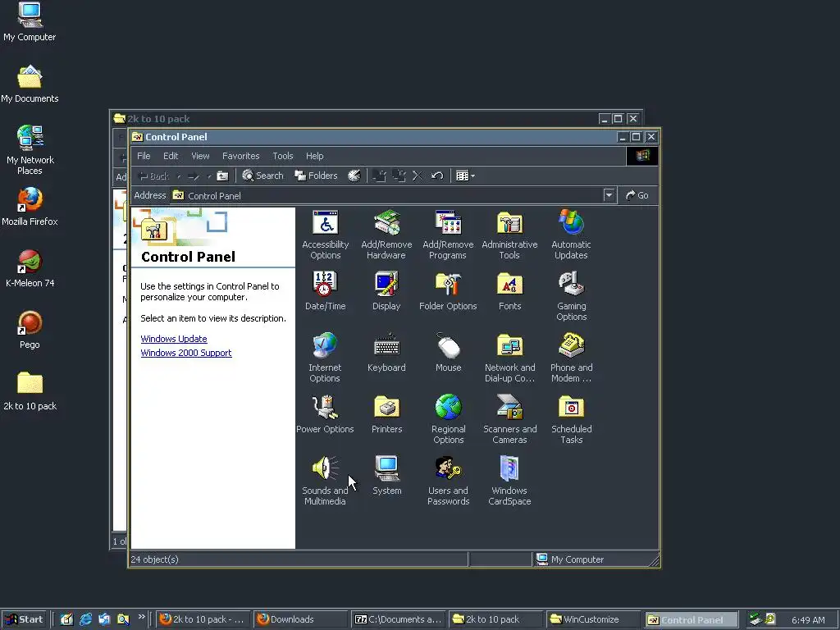840x630 pixels.
Task: Click the History toolbar icon
Action: point(354,176)
